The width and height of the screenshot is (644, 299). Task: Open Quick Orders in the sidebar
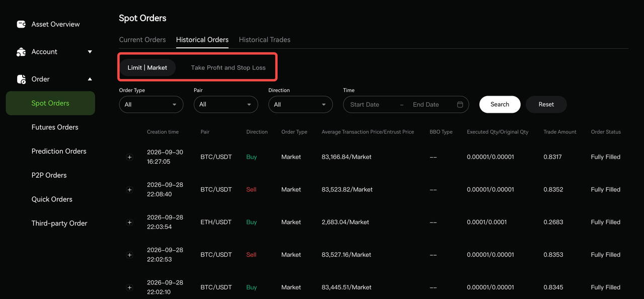[52, 199]
